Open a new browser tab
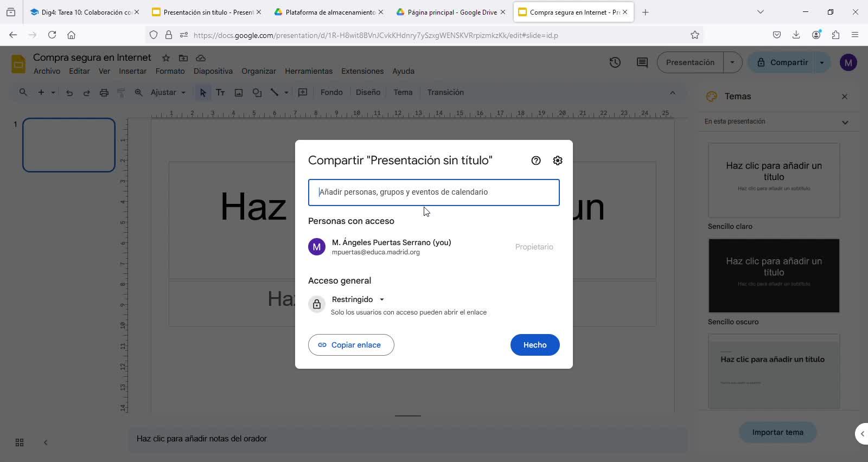The image size is (868, 462). (x=645, y=12)
